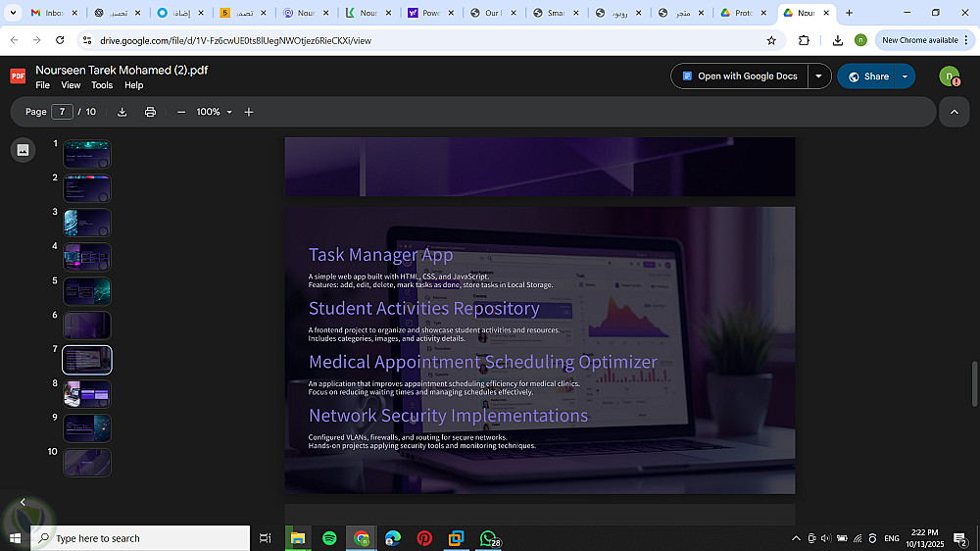
Task: Collapse the PDF viewer toolbar
Action: [955, 112]
